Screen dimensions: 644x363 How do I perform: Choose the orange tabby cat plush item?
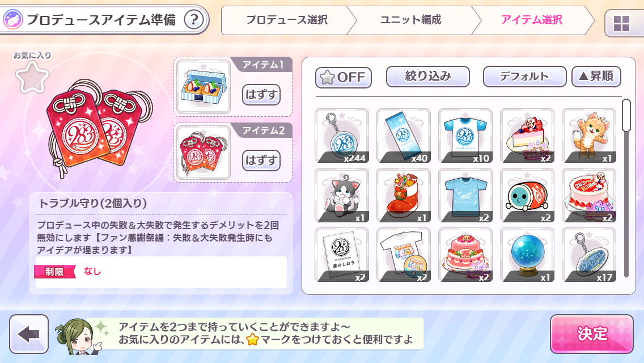(589, 136)
